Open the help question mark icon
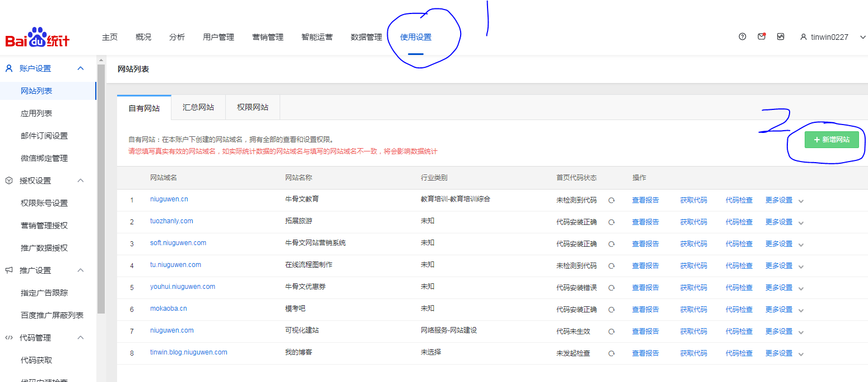The height and width of the screenshot is (382, 868). pyautogui.click(x=742, y=37)
